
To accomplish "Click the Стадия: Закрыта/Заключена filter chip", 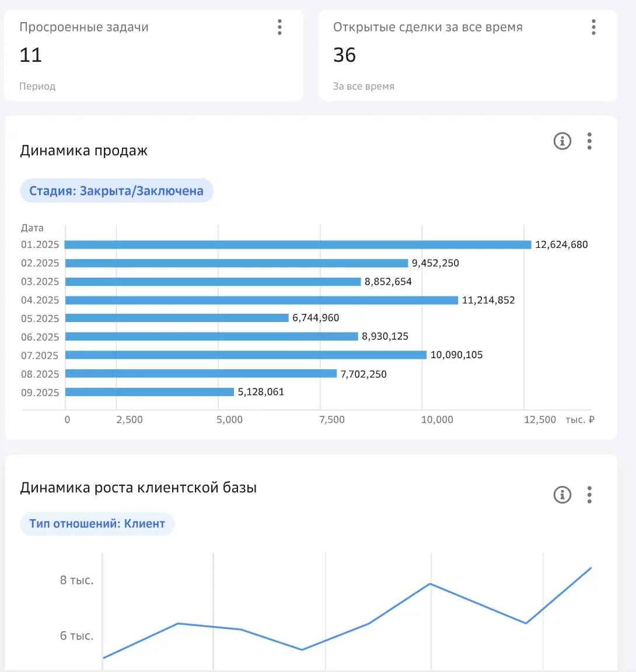I will coord(117,191).
